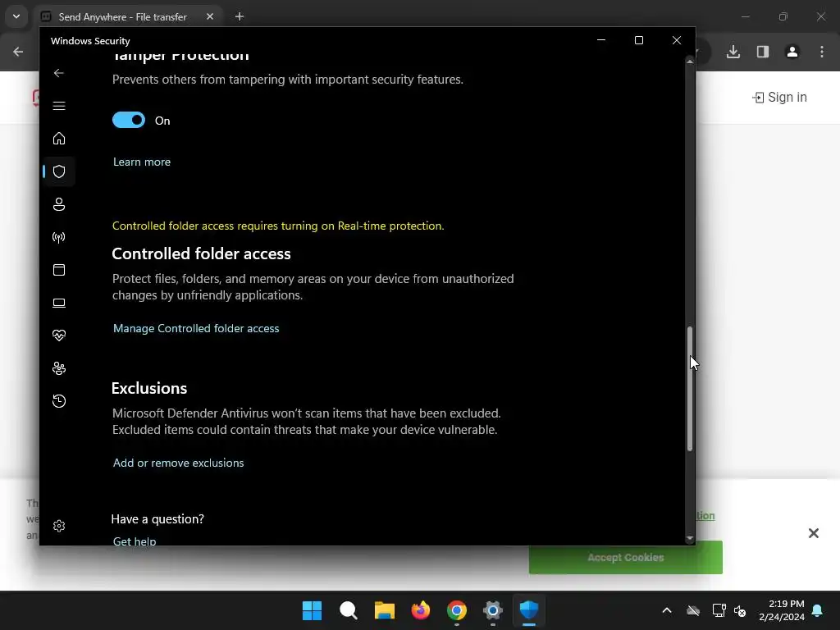840x630 pixels.
Task: Open the Windows Start menu
Action: (x=312, y=610)
